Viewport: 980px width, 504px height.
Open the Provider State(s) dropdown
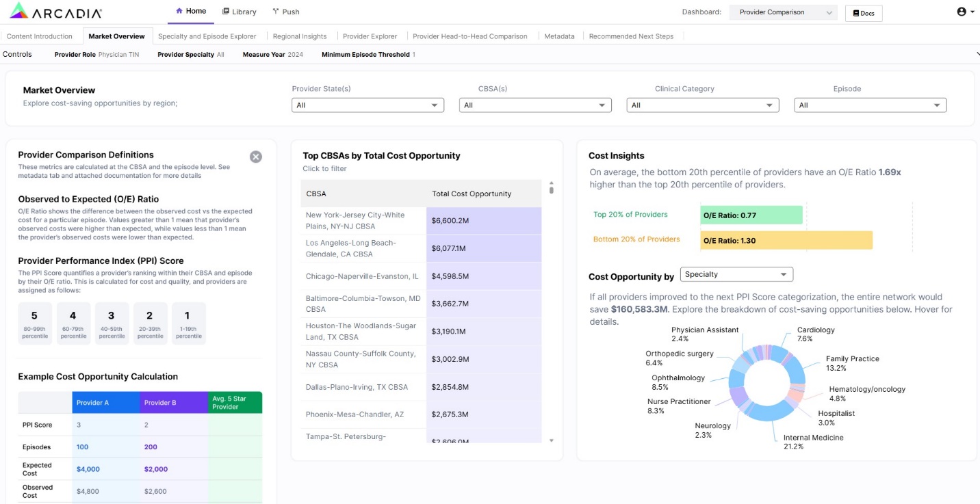367,105
